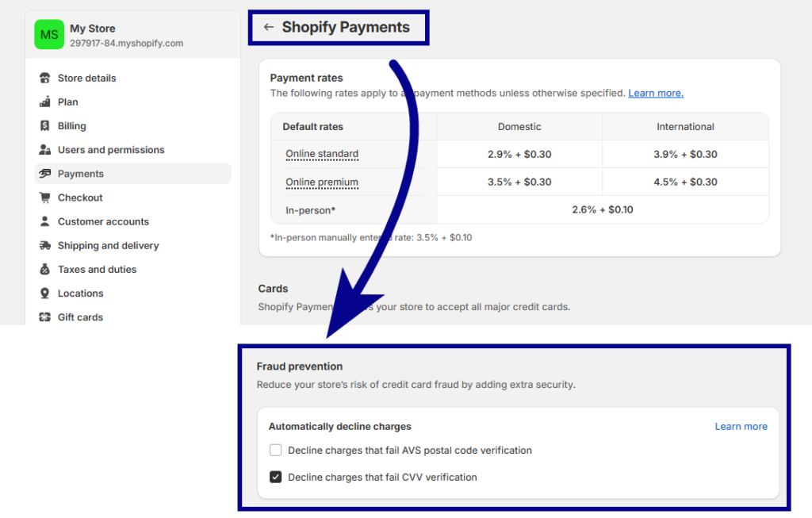812x518 pixels.
Task: Enable Decline charges that fail AVS verification
Action: pos(275,450)
